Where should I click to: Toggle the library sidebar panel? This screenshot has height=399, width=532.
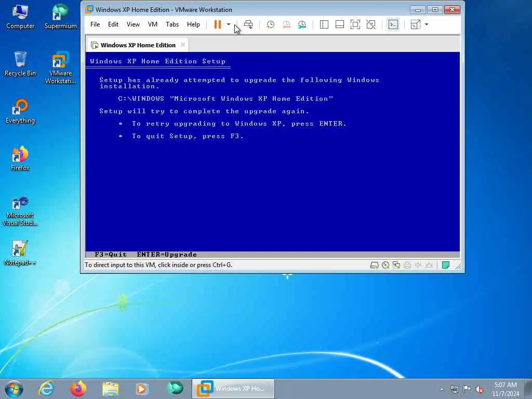[x=324, y=24]
